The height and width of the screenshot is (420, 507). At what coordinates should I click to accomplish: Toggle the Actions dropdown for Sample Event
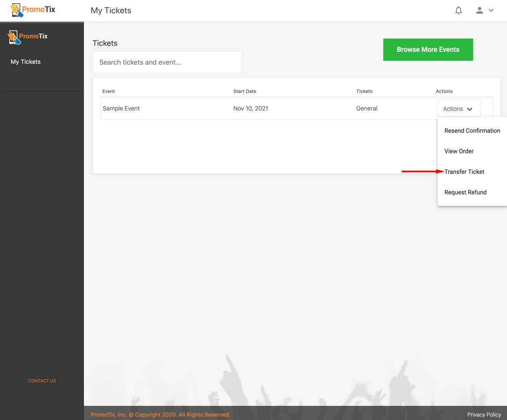pyautogui.click(x=458, y=109)
